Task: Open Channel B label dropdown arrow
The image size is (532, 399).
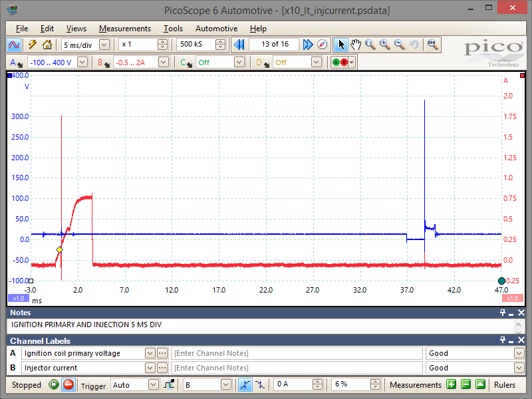Action: tap(150, 368)
